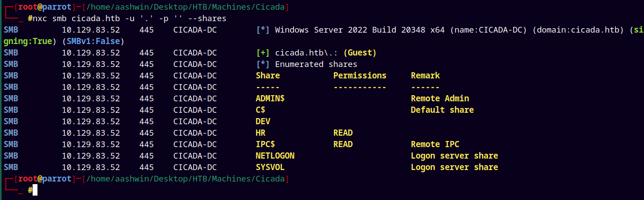Viewport: 644px width, 200px height.
Task: Click READ permission beside HR share
Action: point(343,133)
